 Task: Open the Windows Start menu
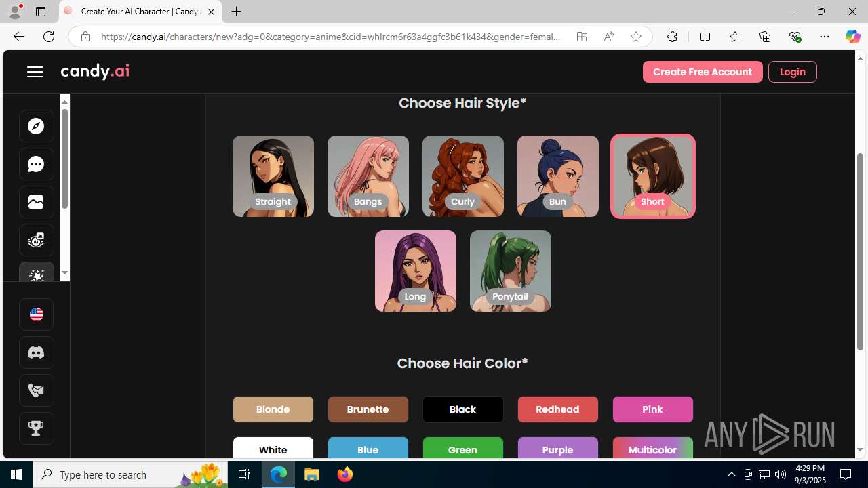tap(16, 474)
